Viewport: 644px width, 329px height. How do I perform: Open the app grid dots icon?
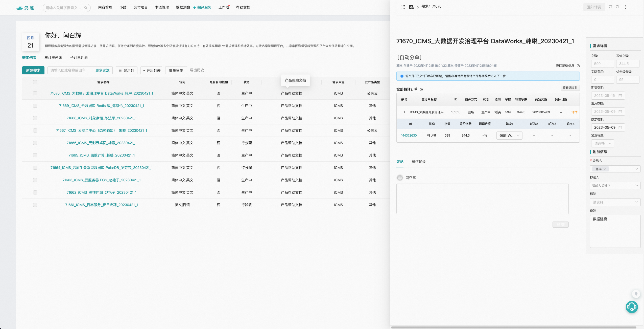pyautogui.click(x=403, y=7)
